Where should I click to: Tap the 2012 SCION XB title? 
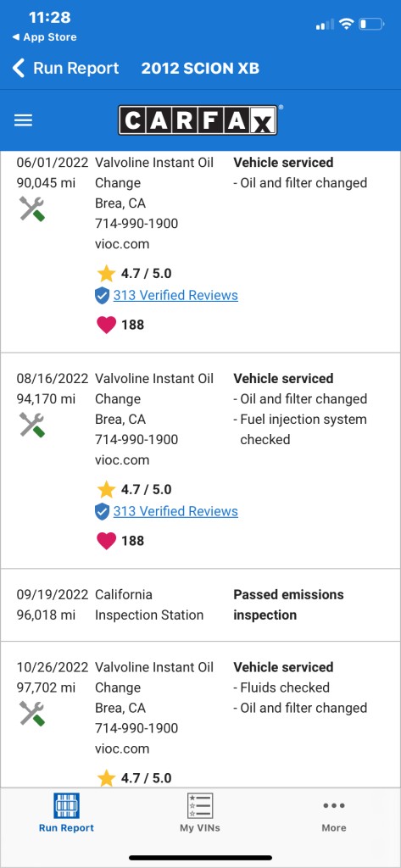(200, 68)
